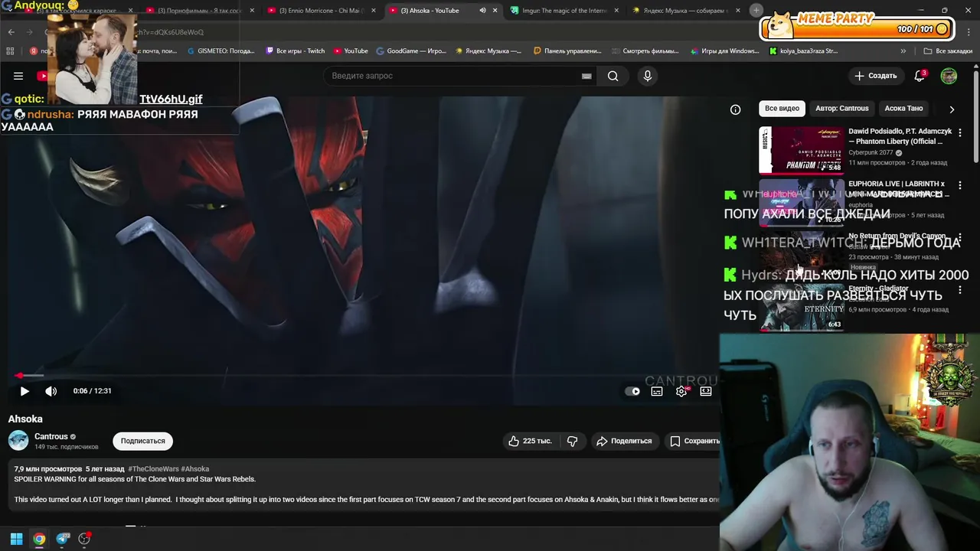The width and height of the screenshot is (980, 551).
Task: Open Смотреть фильмы bookmark
Action: [645, 51]
